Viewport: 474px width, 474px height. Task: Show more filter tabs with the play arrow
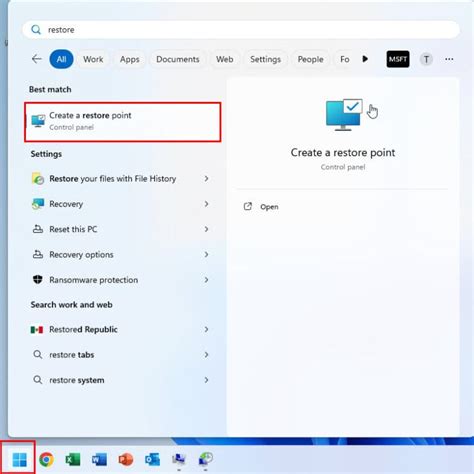pos(365,59)
